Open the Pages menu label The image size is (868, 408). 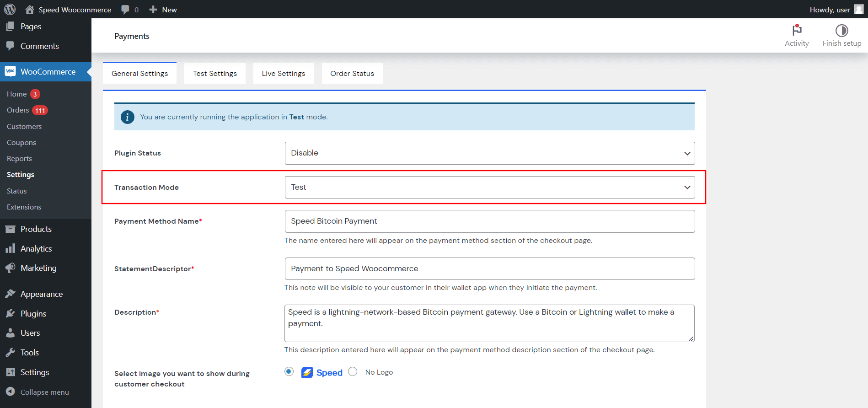pos(31,27)
